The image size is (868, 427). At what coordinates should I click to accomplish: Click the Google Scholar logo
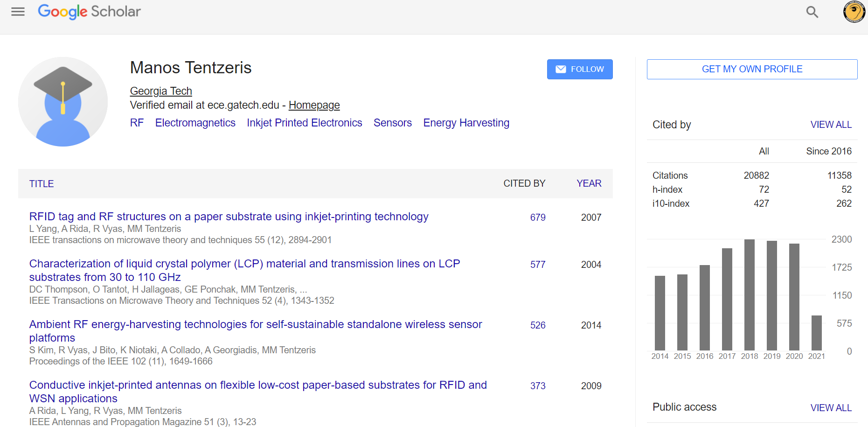pyautogui.click(x=89, y=12)
